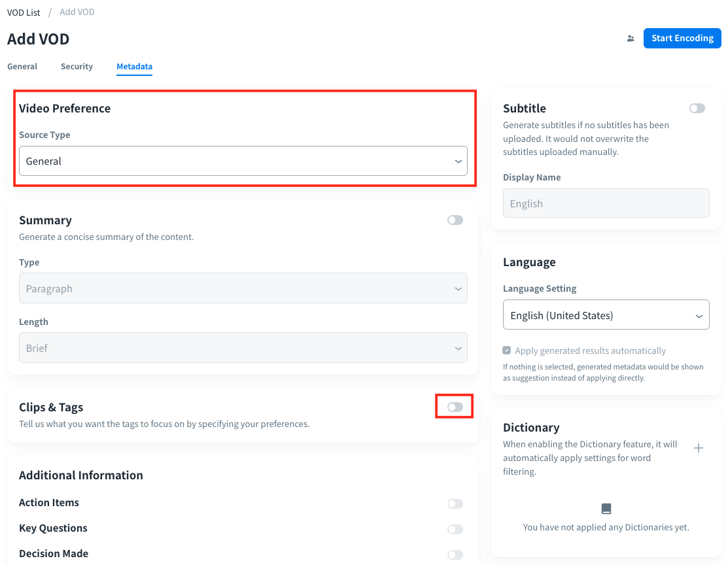Click the book icon in the Dictionary panel
The image size is (728, 565).
(606, 508)
